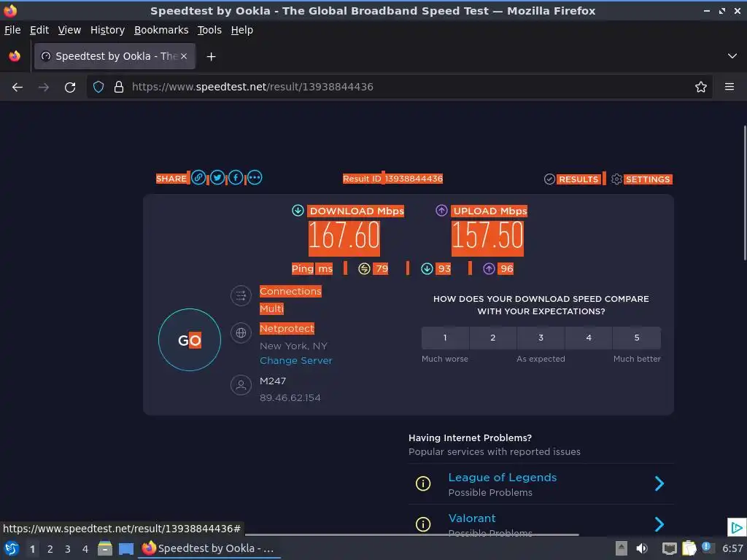Viewport: 747px width, 560px height.
Task: Rate download speed as 3
Action: click(x=541, y=338)
